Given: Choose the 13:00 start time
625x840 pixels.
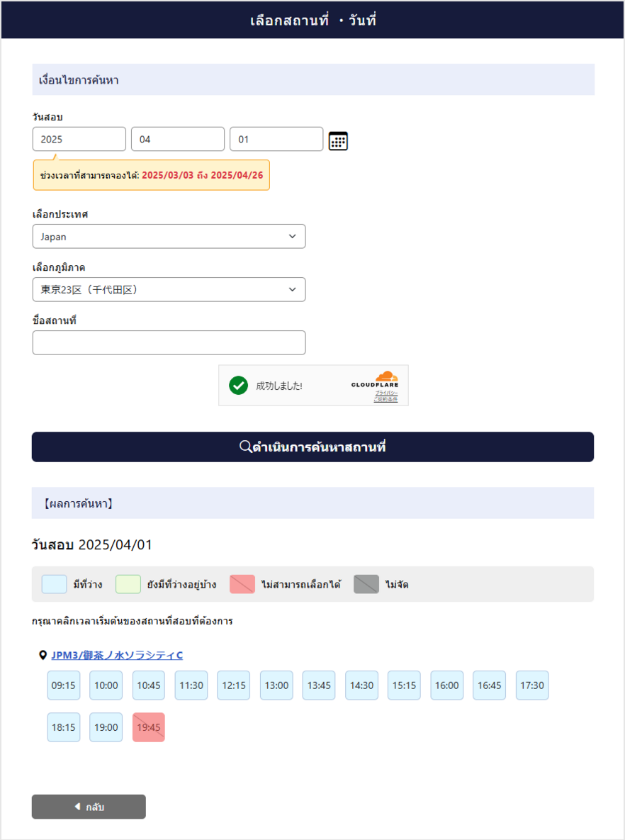Looking at the screenshot, I should tap(276, 685).
